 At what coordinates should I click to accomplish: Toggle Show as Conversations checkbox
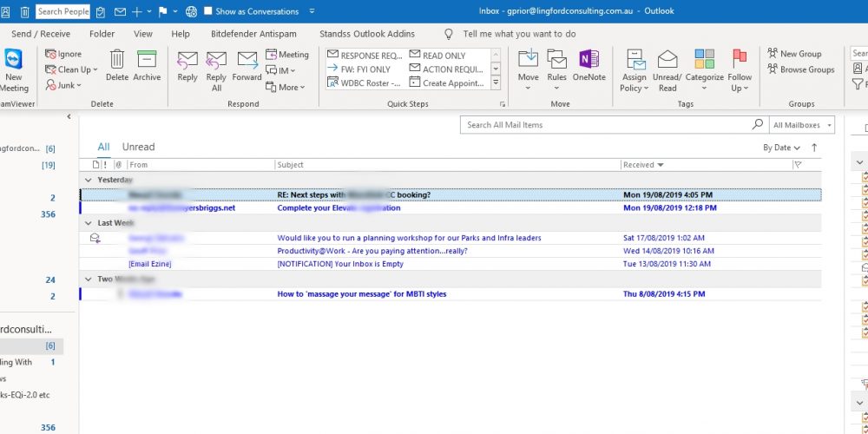pyautogui.click(x=207, y=11)
